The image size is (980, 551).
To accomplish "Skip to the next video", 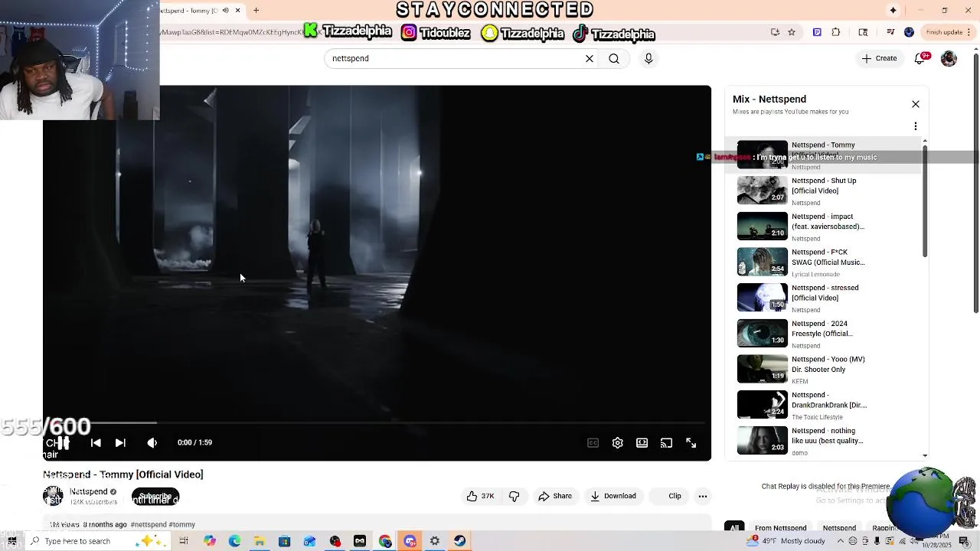I will tap(120, 442).
